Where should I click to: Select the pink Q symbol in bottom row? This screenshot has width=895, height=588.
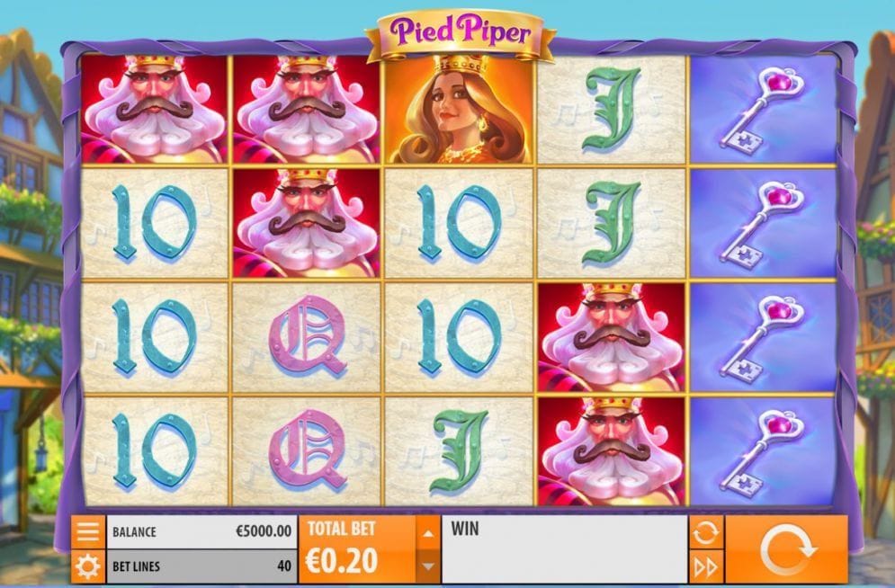click(307, 451)
